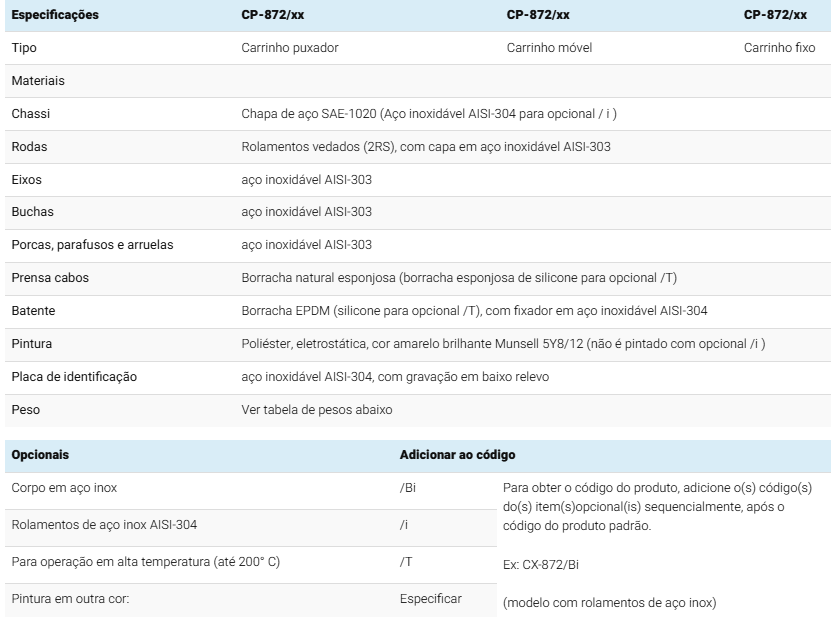This screenshot has width=831, height=617.
Task: Select the 'Adicionar ao código' column header
Action: pos(457,455)
